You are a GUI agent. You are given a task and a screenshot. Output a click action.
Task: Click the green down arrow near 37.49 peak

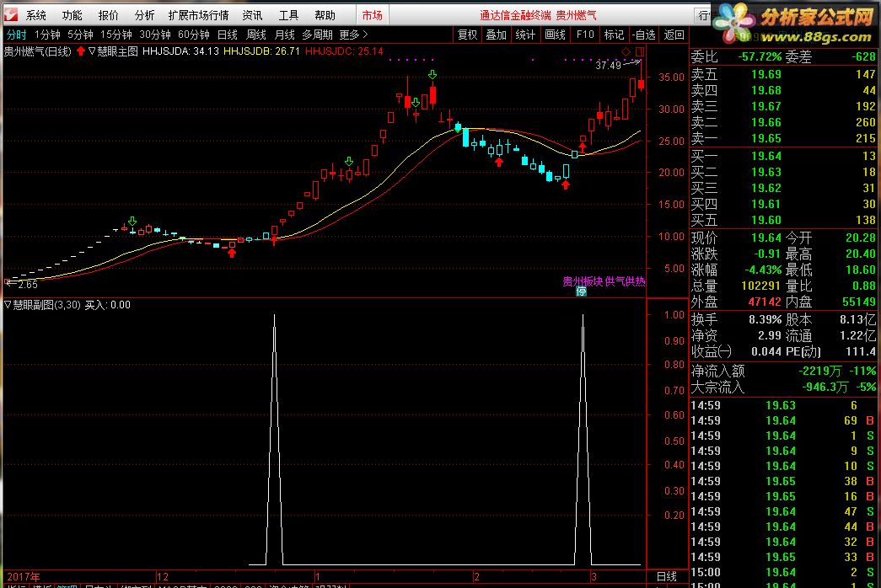click(432, 75)
